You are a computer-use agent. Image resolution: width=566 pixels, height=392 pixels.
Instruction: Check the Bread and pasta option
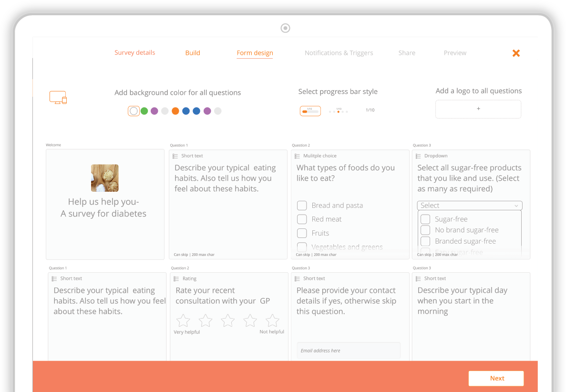pyautogui.click(x=302, y=206)
